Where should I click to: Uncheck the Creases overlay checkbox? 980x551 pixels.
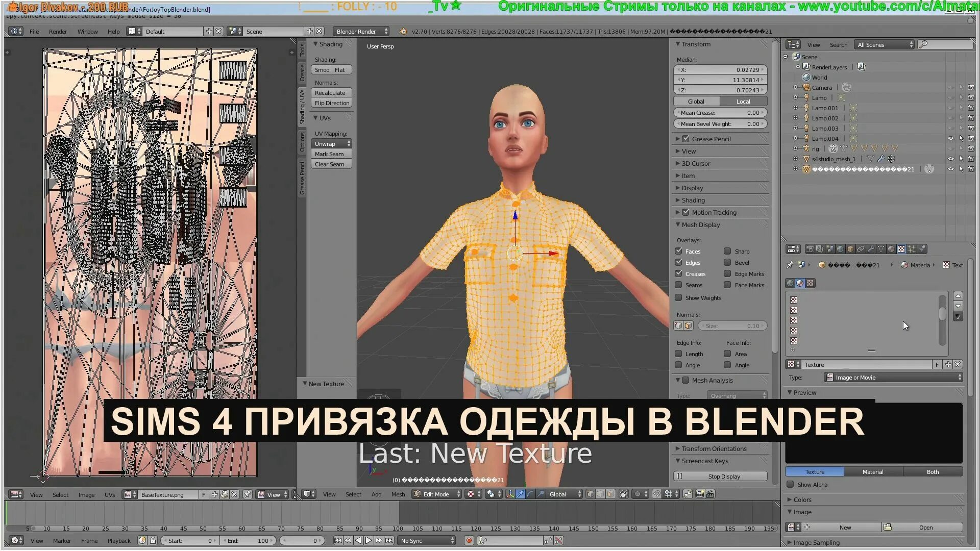tap(678, 273)
